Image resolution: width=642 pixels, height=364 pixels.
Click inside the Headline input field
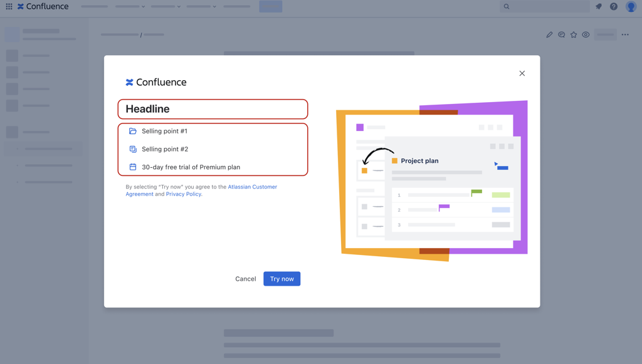[213, 108]
